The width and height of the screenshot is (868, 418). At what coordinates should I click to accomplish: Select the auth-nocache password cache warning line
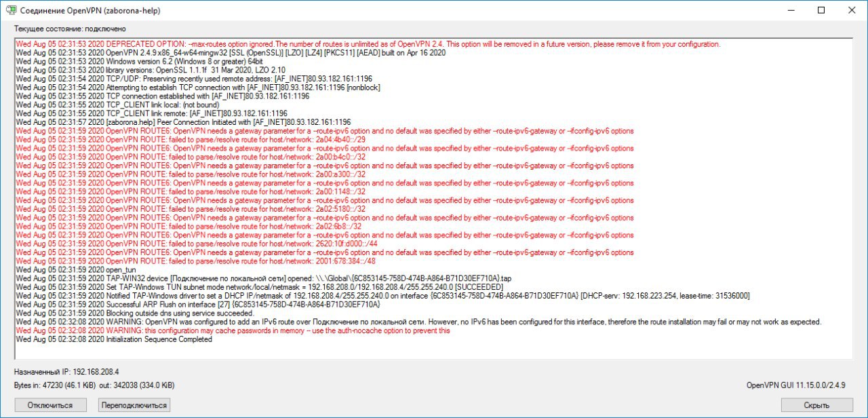click(x=233, y=331)
